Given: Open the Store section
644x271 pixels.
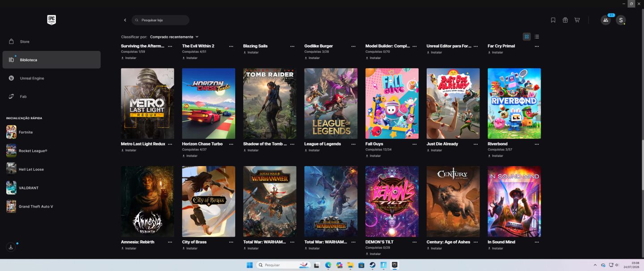Looking at the screenshot, I should pyautogui.click(x=51, y=42).
